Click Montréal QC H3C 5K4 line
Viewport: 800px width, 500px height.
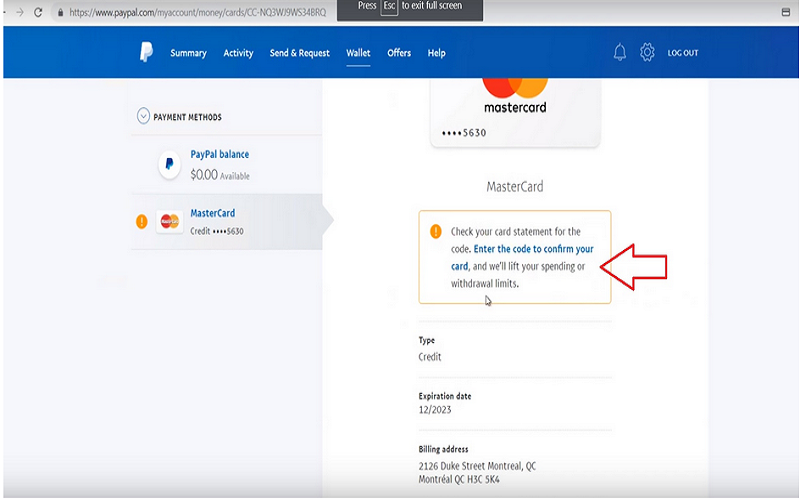tap(459, 480)
